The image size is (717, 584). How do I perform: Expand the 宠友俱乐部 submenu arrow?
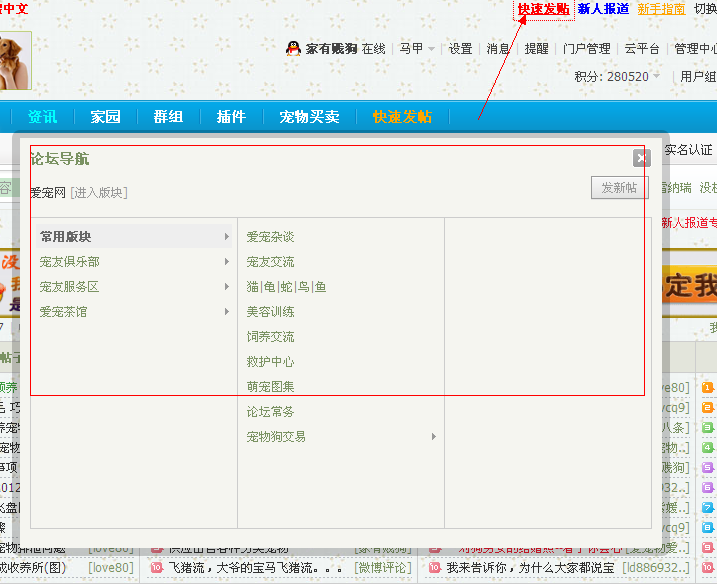[226, 262]
